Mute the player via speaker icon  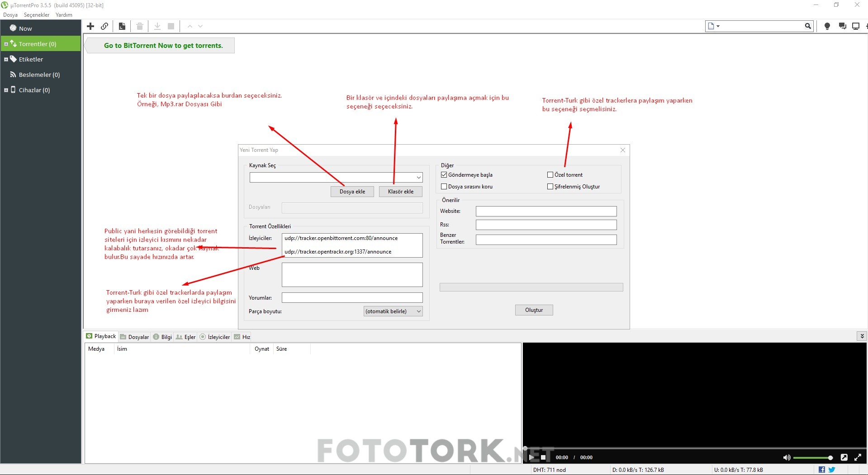787,457
